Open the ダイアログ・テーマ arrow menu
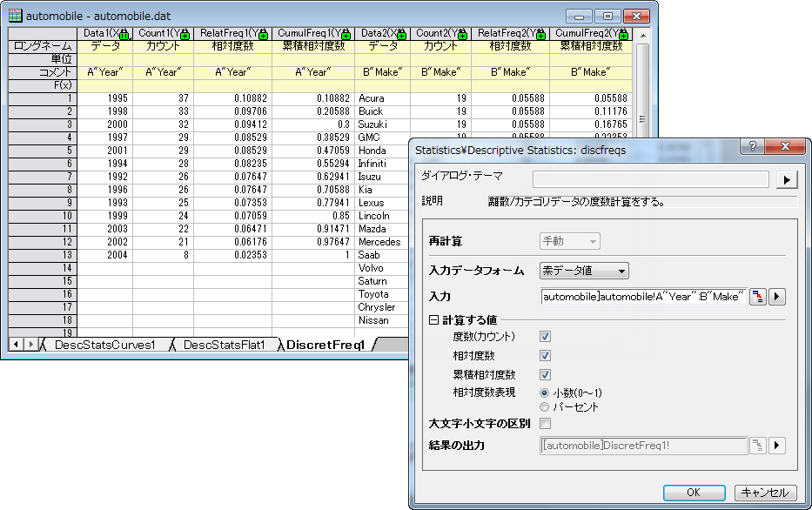The image size is (812, 510). point(787,180)
